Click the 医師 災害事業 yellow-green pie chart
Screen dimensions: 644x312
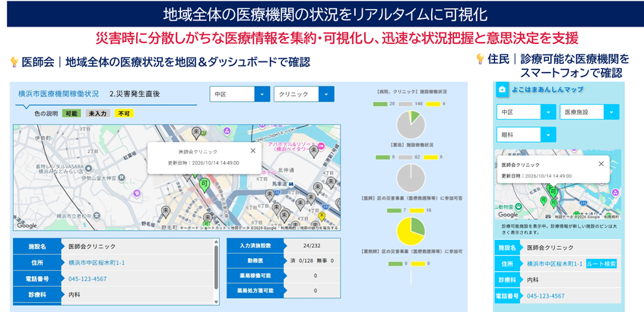coord(411,232)
